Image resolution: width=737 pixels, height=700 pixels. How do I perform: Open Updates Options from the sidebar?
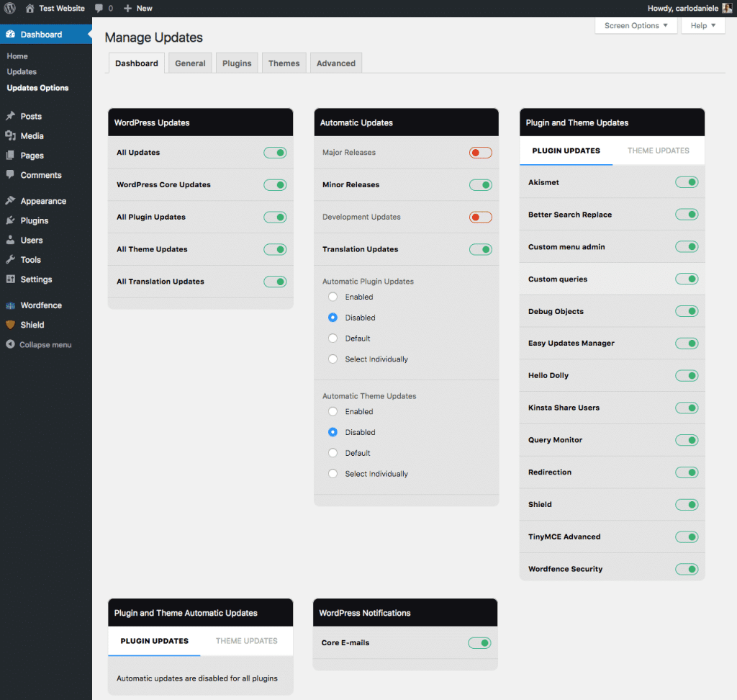pyautogui.click(x=37, y=87)
